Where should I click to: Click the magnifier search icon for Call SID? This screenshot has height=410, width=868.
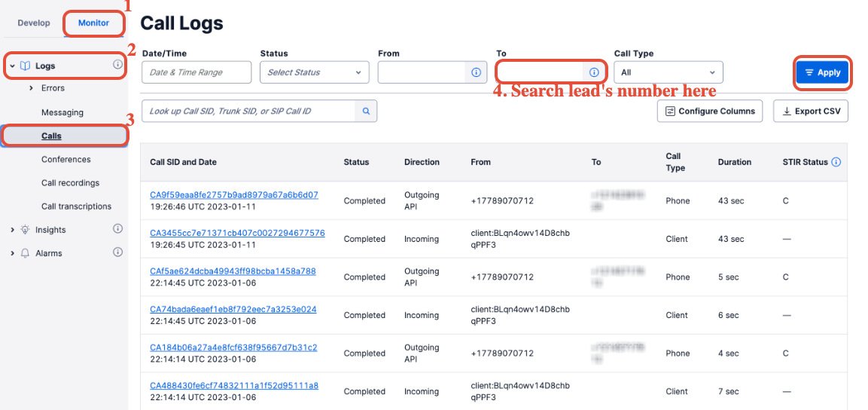coord(366,111)
